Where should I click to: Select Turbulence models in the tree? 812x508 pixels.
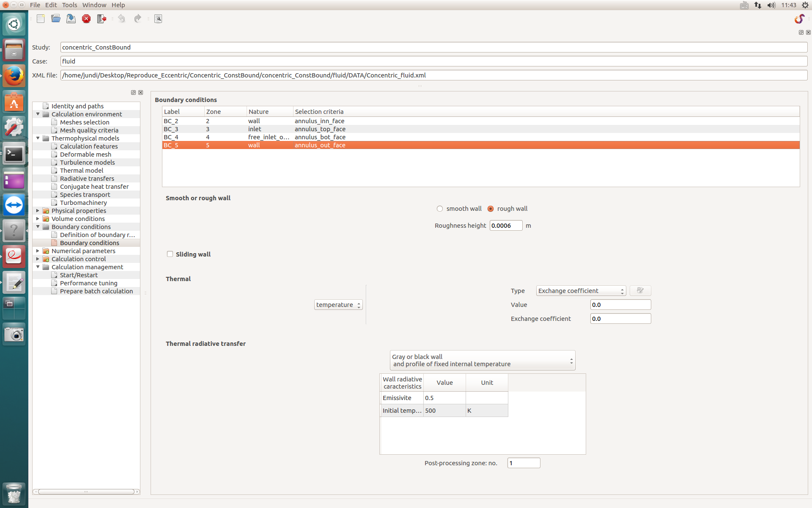pyautogui.click(x=87, y=163)
